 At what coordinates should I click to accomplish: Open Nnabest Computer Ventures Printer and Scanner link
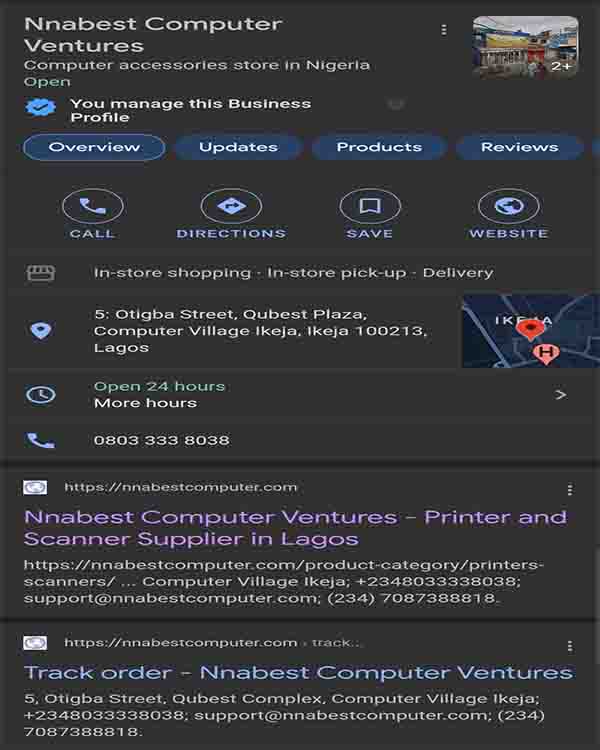295,528
